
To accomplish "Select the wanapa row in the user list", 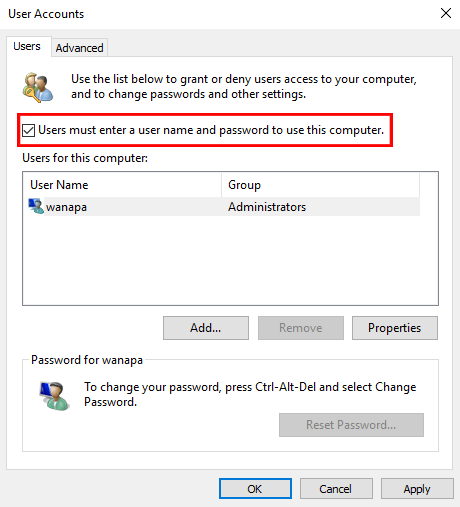I will [224, 207].
